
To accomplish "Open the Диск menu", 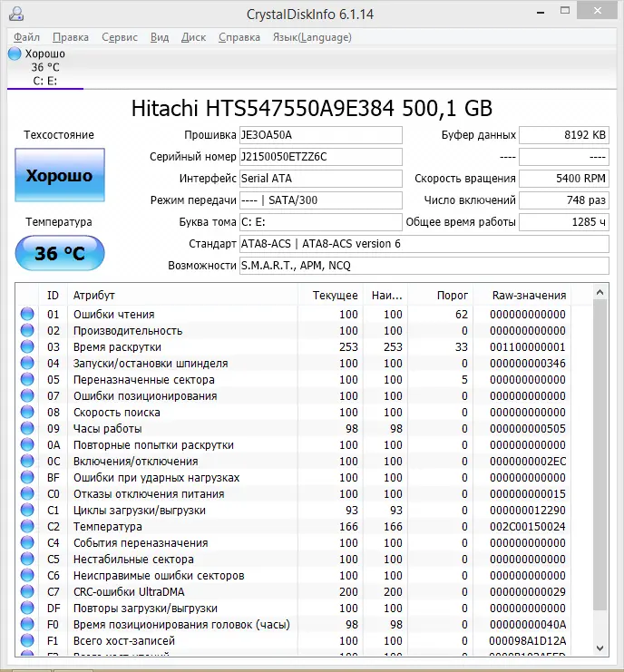I will tap(193, 37).
